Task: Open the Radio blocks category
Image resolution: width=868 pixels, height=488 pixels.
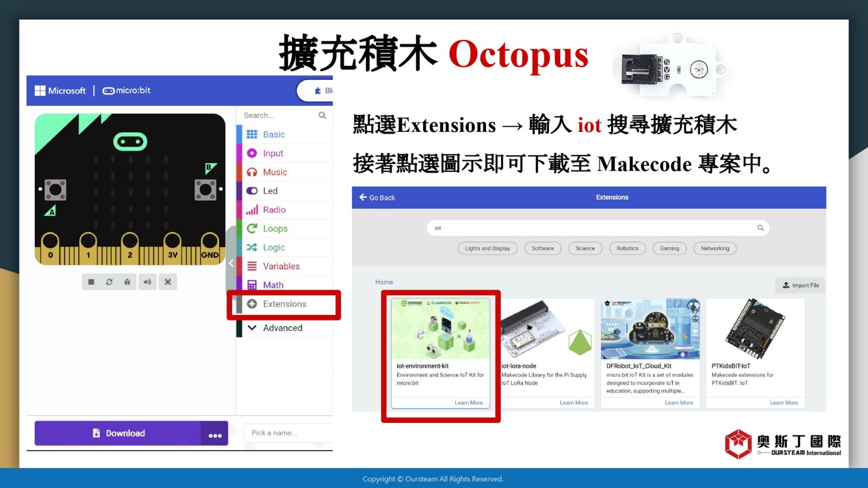Action: coord(284,210)
